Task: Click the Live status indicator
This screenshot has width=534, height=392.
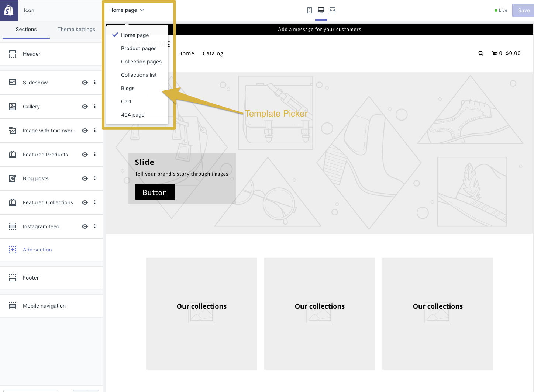Action: pos(500,10)
